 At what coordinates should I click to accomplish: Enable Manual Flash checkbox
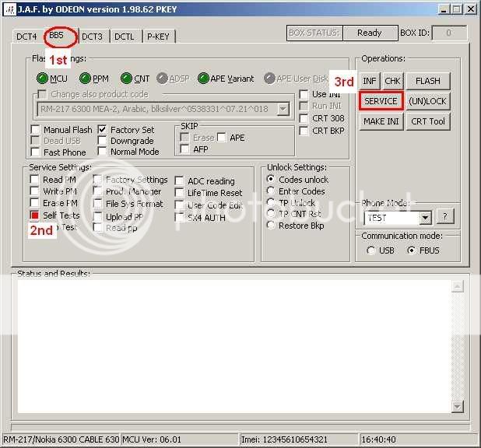(x=36, y=130)
